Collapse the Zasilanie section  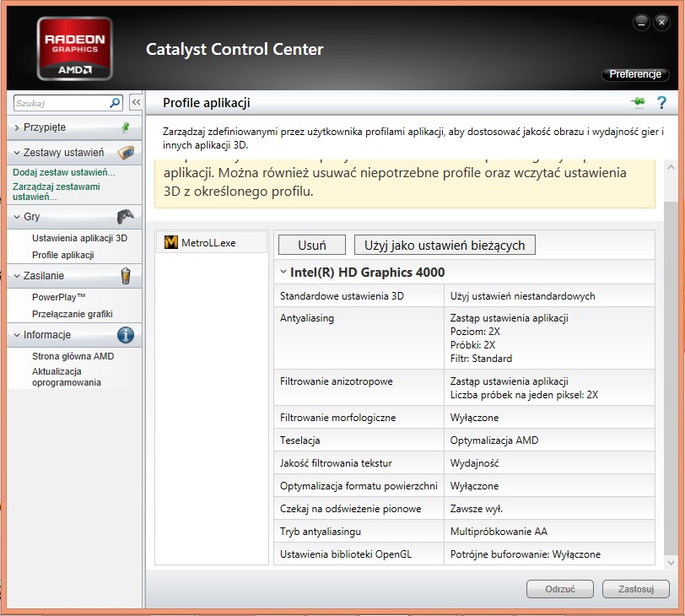[17, 276]
